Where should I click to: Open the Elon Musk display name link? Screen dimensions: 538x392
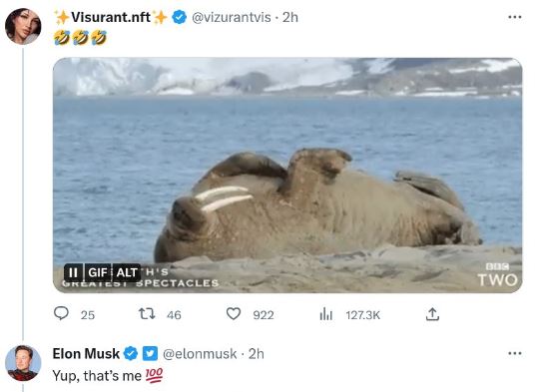86,353
